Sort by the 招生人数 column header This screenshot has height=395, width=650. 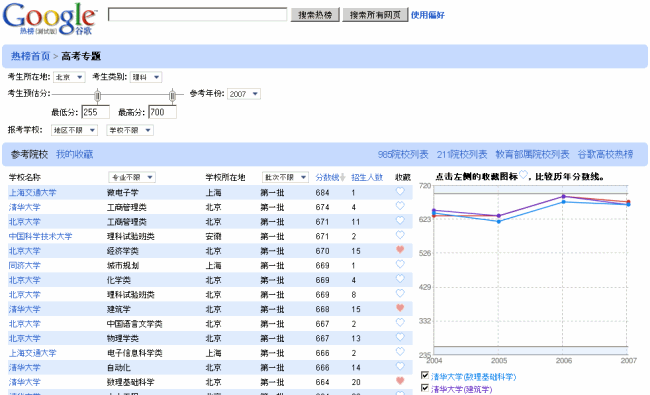(x=367, y=177)
